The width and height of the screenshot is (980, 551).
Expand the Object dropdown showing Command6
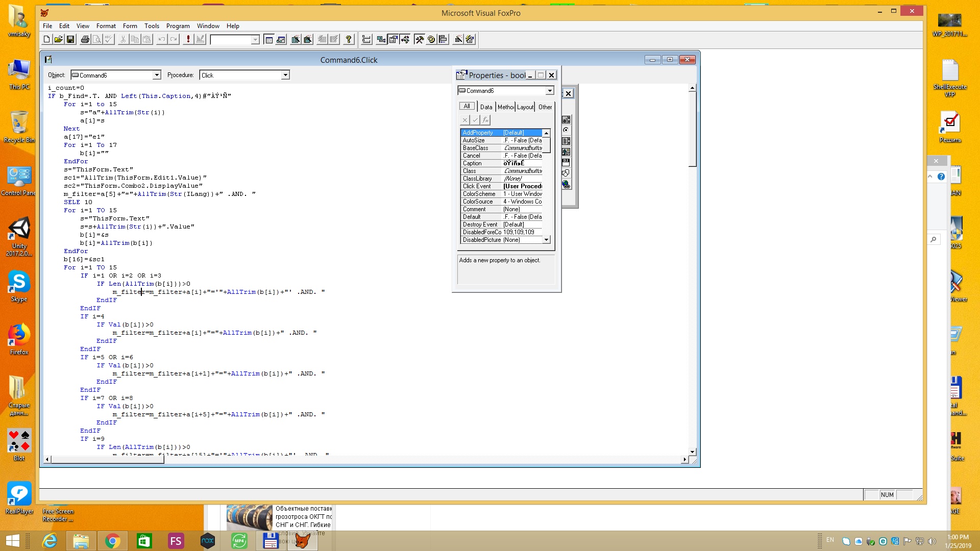pyautogui.click(x=157, y=75)
